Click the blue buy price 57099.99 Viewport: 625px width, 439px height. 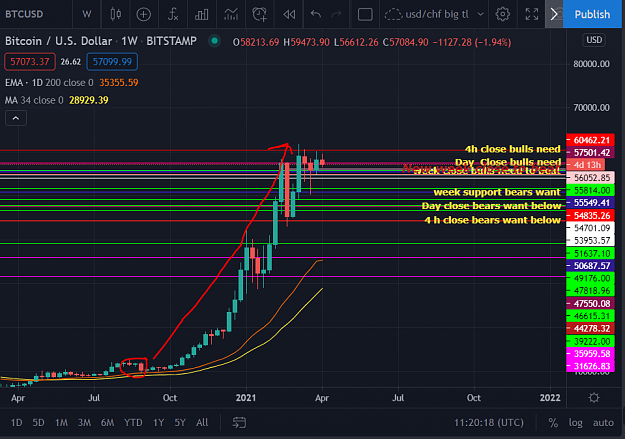click(112, 62)
